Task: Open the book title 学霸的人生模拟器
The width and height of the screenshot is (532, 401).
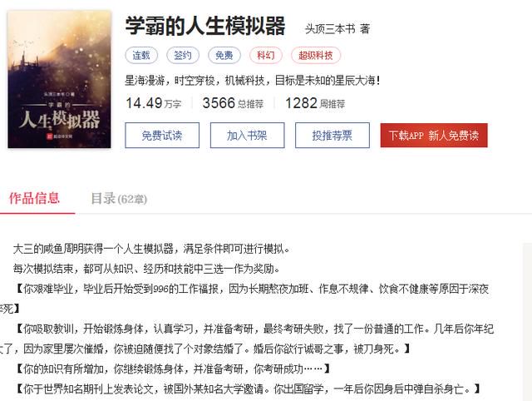Action: (x=205, y=26)
